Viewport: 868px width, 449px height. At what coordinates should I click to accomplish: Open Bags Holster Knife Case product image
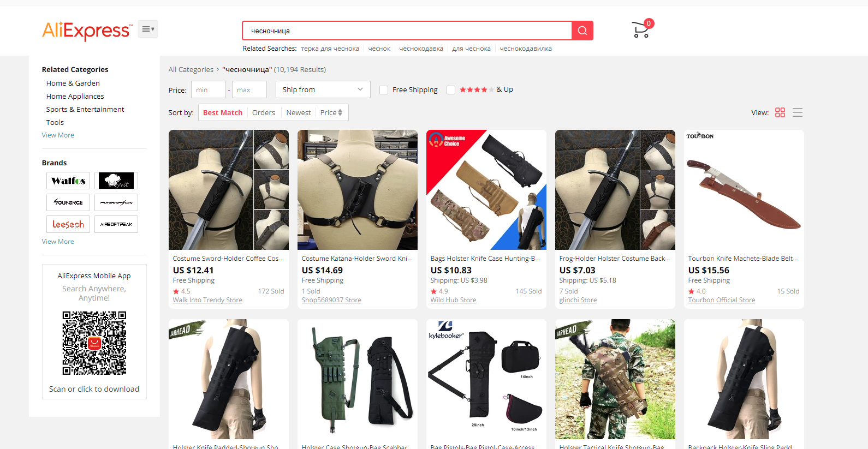486,190
